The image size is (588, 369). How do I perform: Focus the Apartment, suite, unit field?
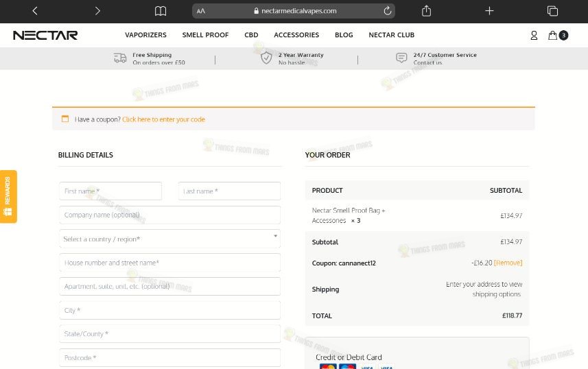[170, 287]
